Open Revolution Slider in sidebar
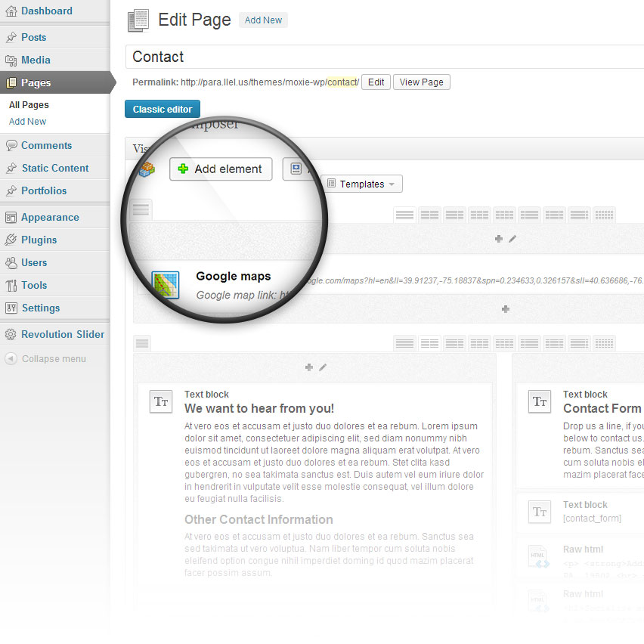 point(62,334)
